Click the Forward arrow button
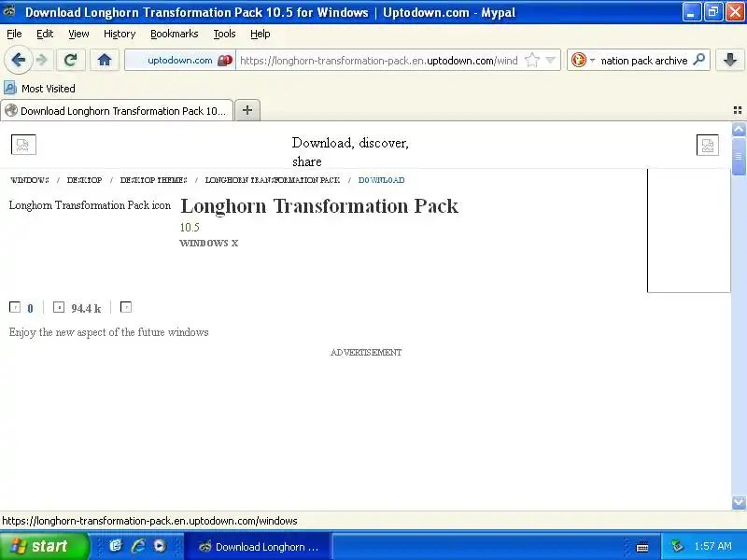 [x=42, y=60]
